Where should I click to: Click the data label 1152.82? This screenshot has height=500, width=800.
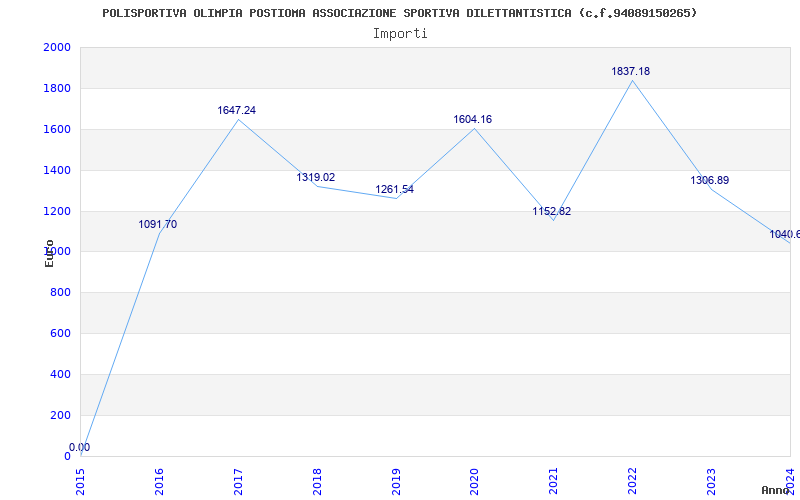[x=552, y=211]
